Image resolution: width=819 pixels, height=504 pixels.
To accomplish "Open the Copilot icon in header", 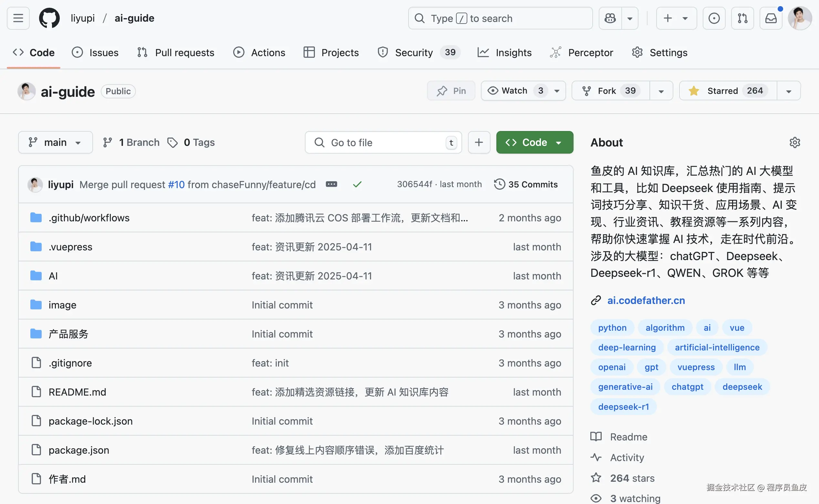I will (610, 18).
